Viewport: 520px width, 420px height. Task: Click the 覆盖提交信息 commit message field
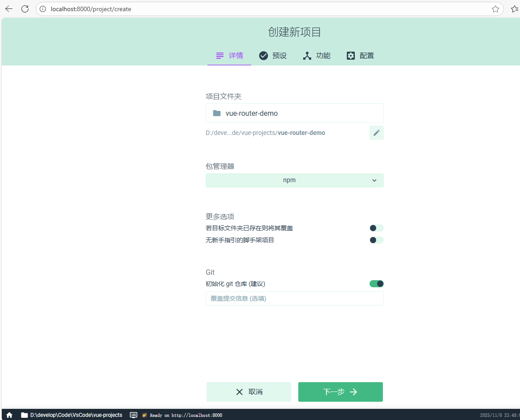(294, 298)
